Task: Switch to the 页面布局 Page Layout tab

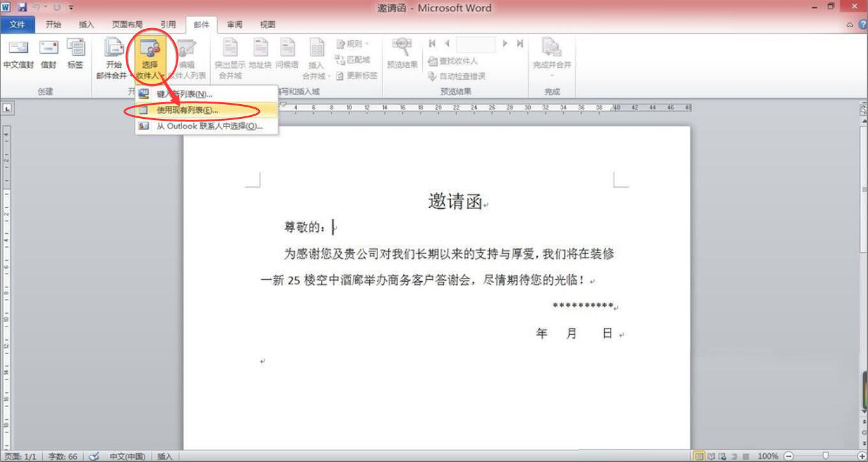Action: pyautogui.click(x=127, y=24)
